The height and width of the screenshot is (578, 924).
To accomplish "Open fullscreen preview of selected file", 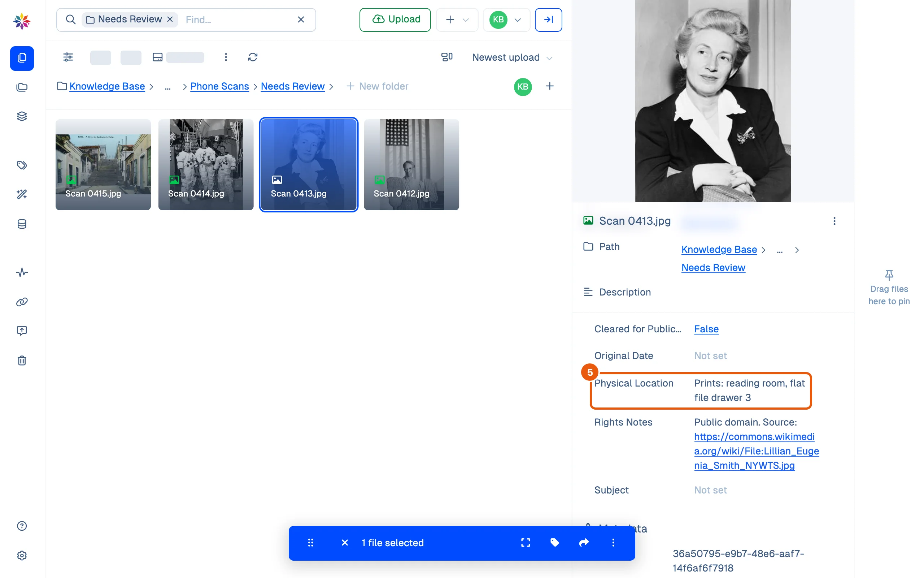I will [x=526, y=543].
